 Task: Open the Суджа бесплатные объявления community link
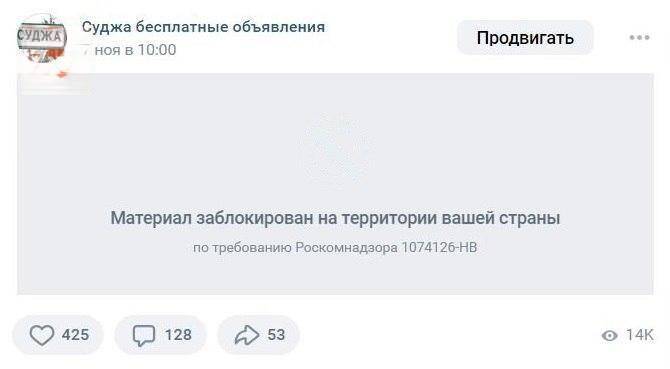coord(203,27)
